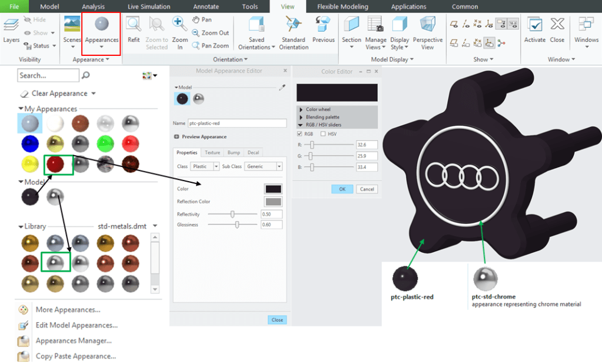
Task: Switch to the Flexible Modeling ribbon tab
Action: (342, 6)
